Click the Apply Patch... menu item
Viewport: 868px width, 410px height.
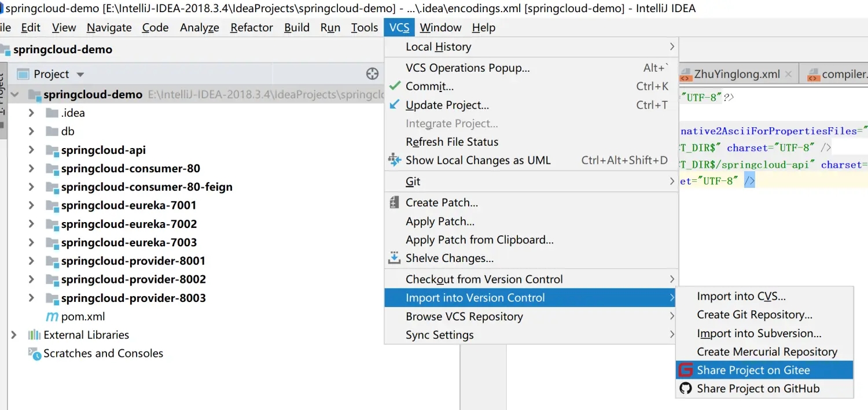pyautogui.click(x=531, y=221)
